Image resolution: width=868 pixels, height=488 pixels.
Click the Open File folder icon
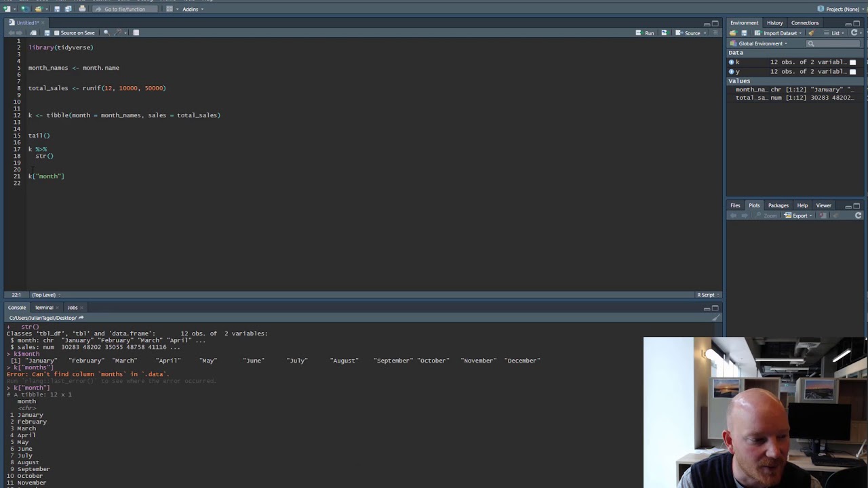pos(38,9)
